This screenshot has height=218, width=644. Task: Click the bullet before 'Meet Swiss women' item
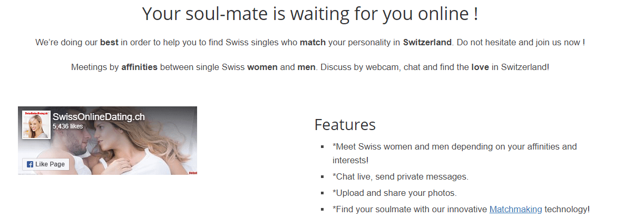pyautogui.click(x=322, y=147)
